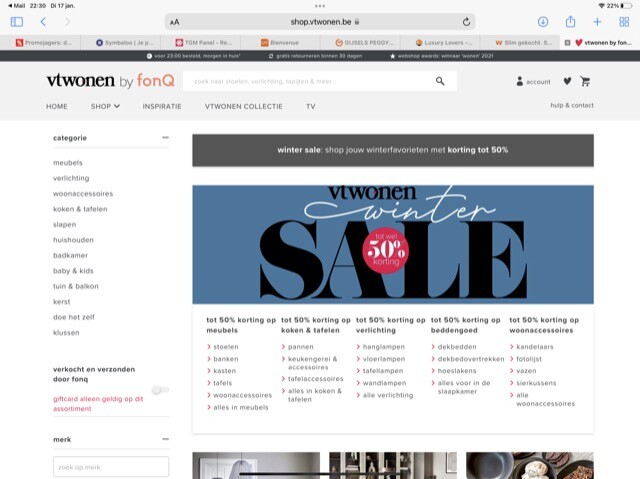Image resolution: width=640 pixels, height=479 pixels.
Task: Click the search magnifier icon
Action: click(x=440, y=81)
